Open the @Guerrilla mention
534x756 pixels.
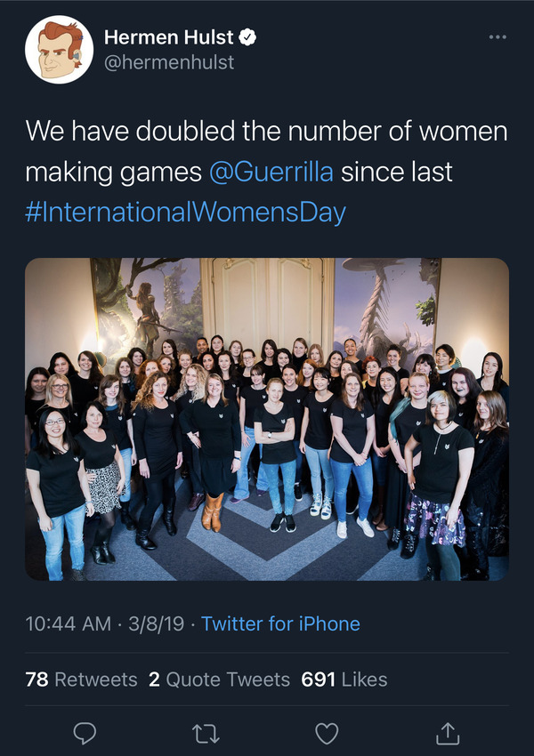(x=271, y=172)
